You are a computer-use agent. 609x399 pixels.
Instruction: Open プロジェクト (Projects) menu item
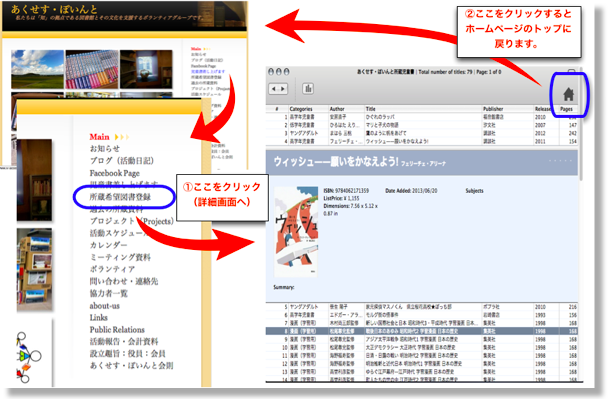tap(132, 221)
